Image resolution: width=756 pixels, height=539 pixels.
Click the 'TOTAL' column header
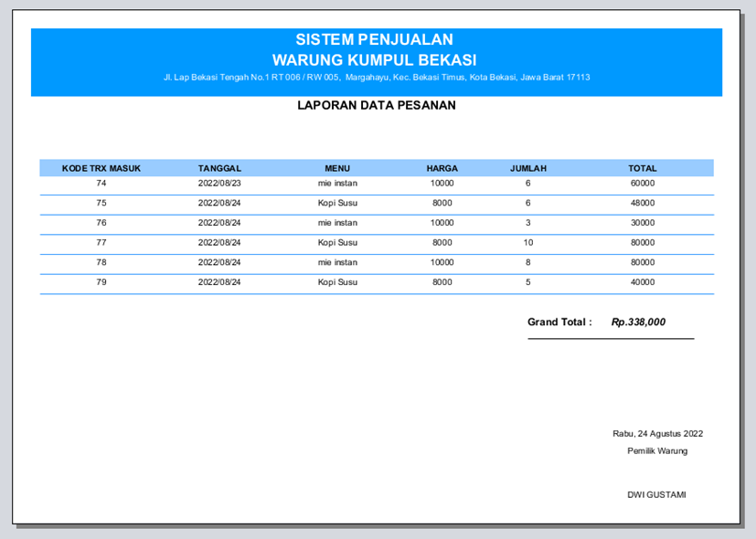[x=643, y=168]
